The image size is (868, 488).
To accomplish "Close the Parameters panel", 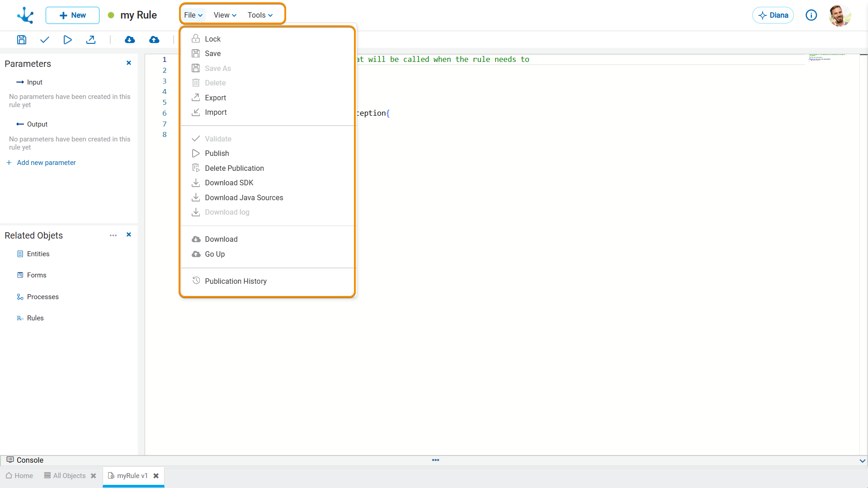I will click(x=129, y=63).
